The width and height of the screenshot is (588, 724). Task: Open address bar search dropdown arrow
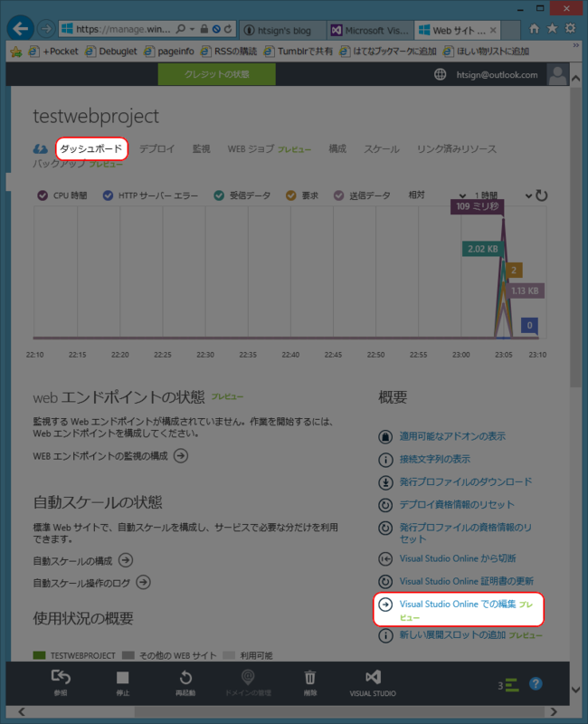click(x=192, y=29)
